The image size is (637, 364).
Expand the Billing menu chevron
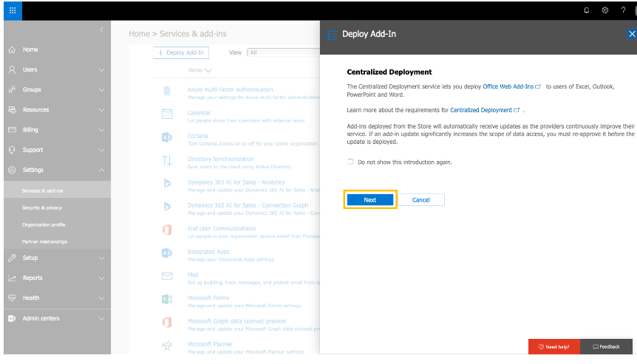[101, 130]
